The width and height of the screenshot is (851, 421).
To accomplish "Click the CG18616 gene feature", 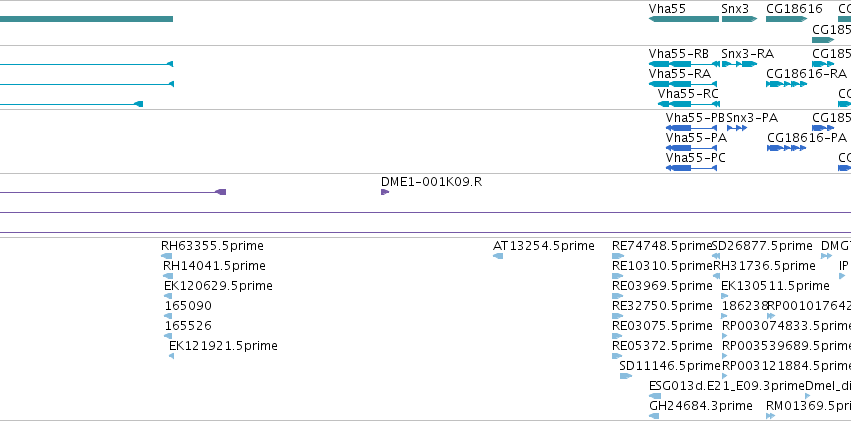I will (x=786, y=19).
